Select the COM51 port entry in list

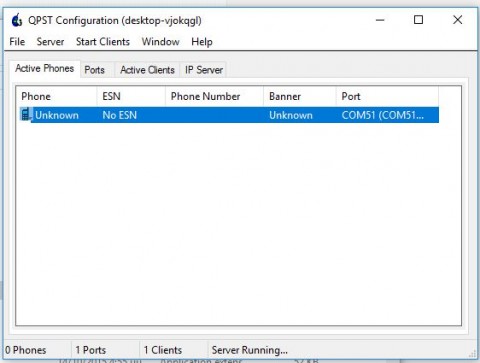(x=382, y=115)
